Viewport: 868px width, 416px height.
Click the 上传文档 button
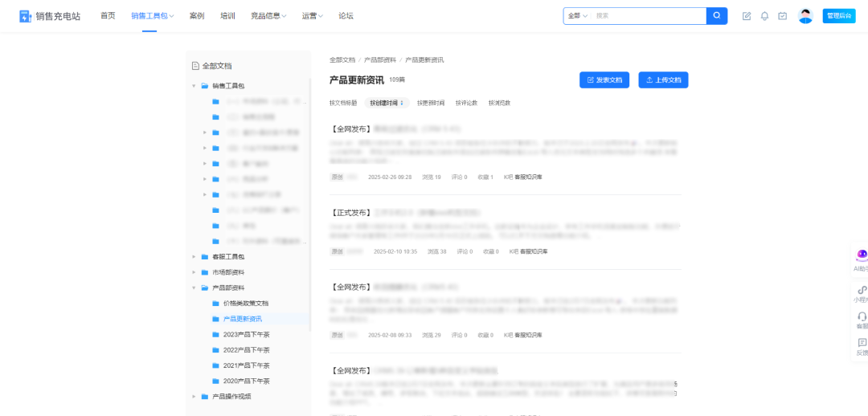click(663, 80)
